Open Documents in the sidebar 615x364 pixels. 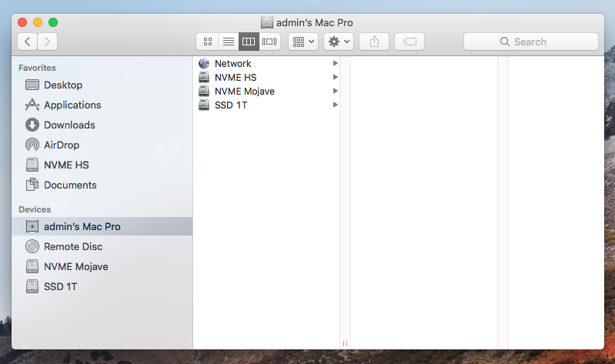(x=102, y=185)
